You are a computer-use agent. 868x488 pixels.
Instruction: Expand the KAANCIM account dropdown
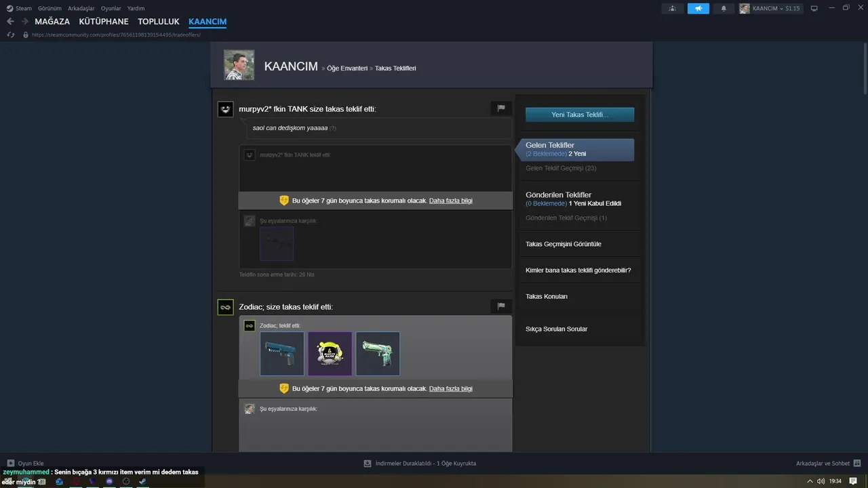(770, 9)
